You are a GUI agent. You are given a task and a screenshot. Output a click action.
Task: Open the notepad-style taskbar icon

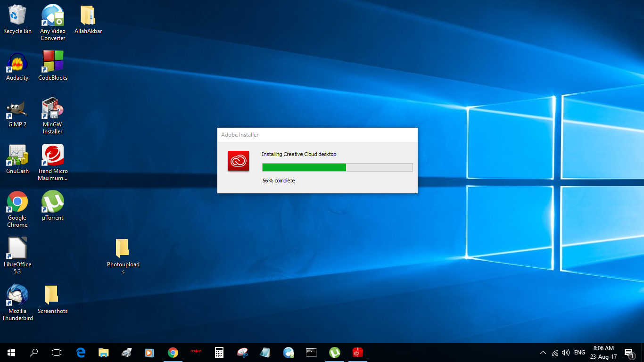pyautogui.click(x=265, y=353)
